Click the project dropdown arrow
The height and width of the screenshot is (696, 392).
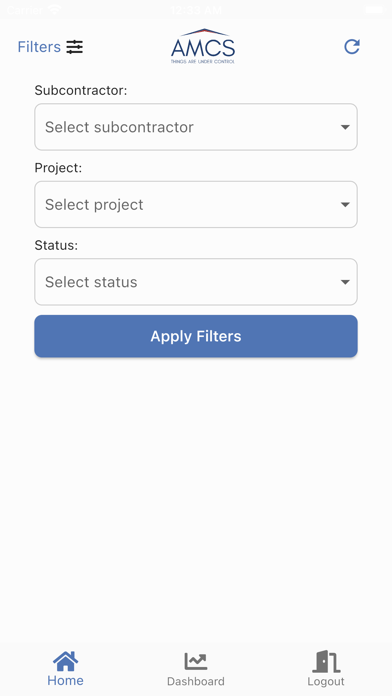pyautogui.click(x=345, y=205)
